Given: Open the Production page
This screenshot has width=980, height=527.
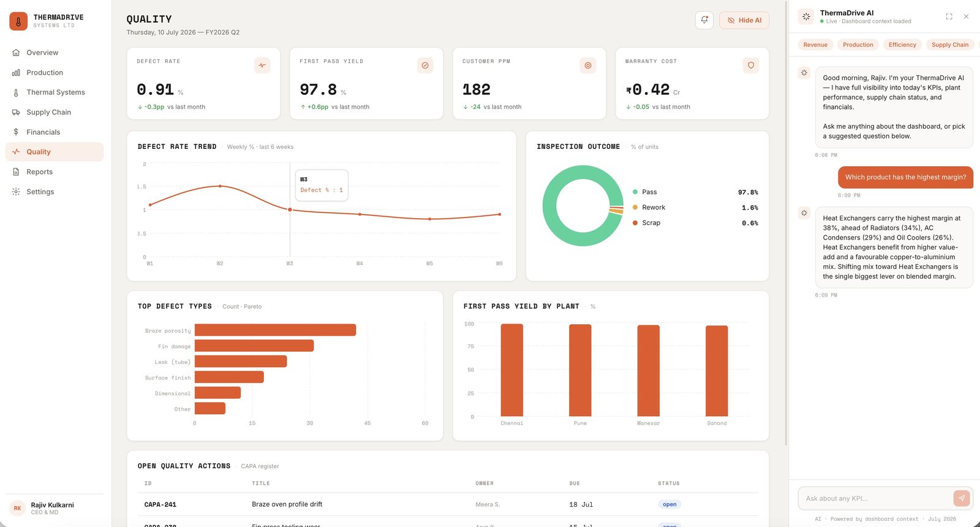Looking at the screenshot, I should click(x=55, y=72).
